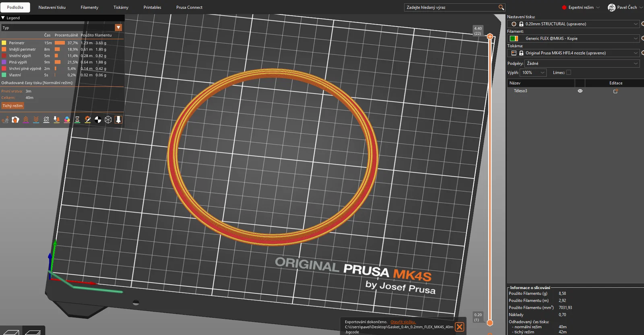
Task: Click the print settings gear icon
Action: (x=514, y=24)
